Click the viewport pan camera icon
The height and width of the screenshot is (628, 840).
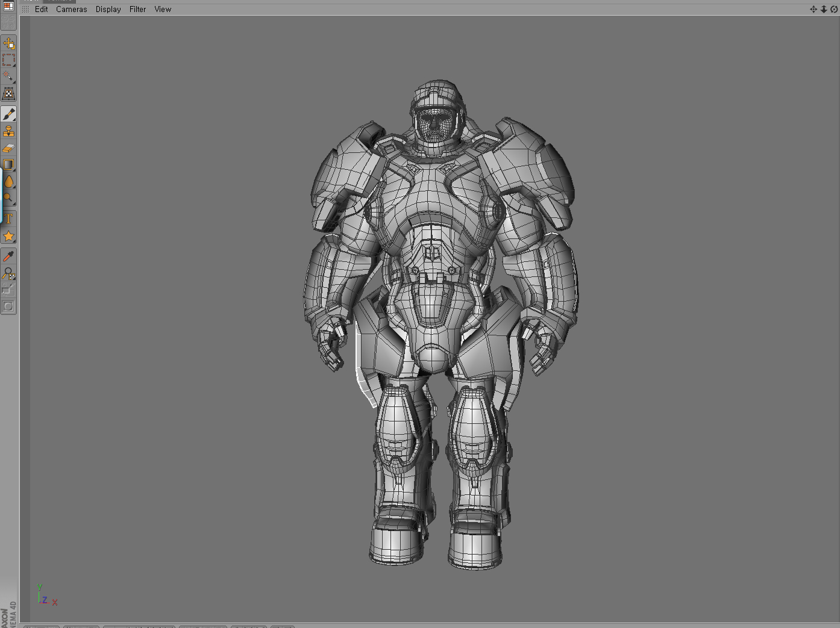pos(813,9)
